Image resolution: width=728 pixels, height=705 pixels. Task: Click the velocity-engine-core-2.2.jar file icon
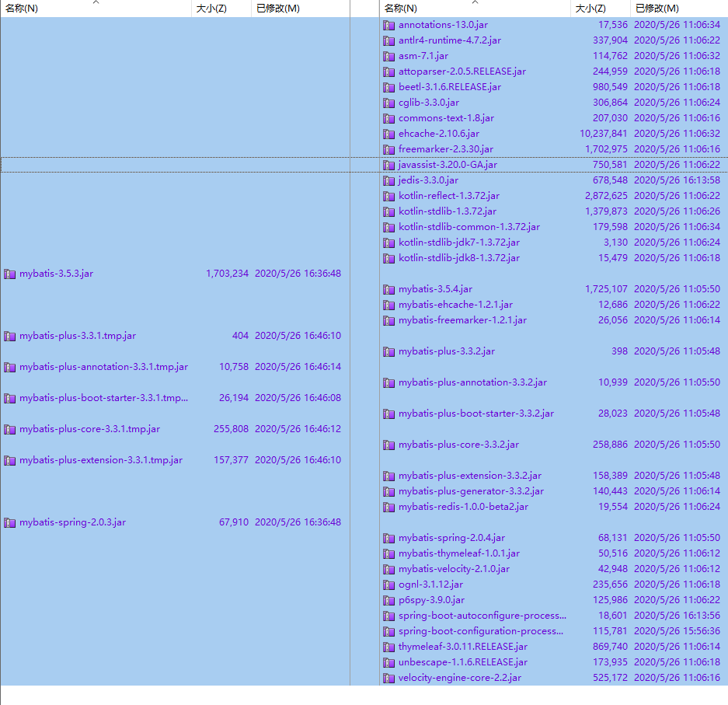pos(389,678)
